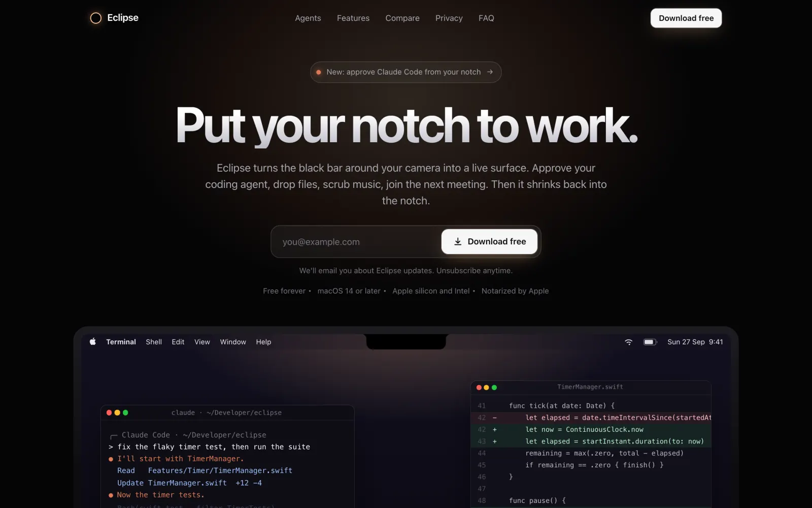Click removed line 'let elapsed = date.timeIntervalSince'
Image resolution: width=812 pixels, height=508 pixels.
point(591,418)
